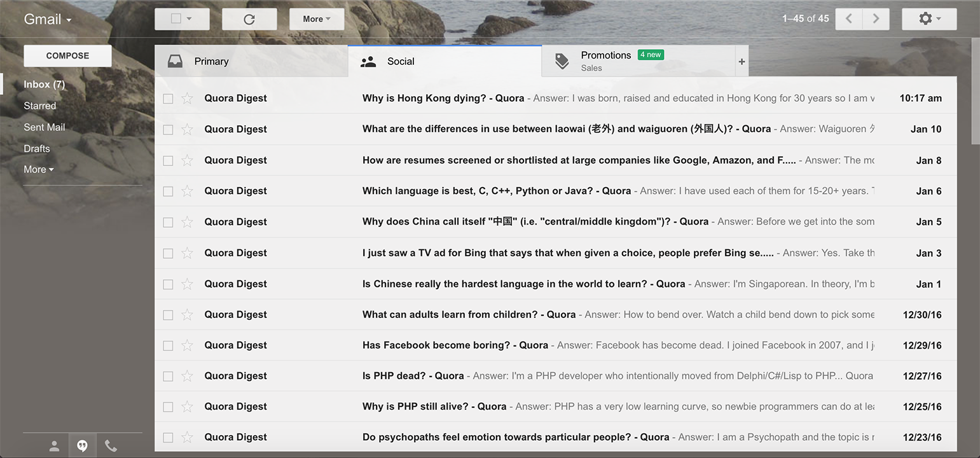Star the Hong Kong dying email
This screenshot has height=458, width=980.
click(187, 98)
